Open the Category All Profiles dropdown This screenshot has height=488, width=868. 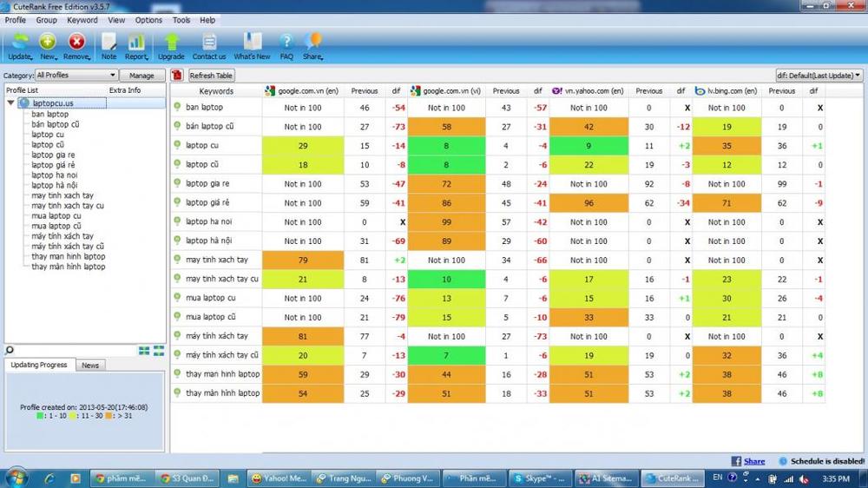pyautogui.click(x=76, y=75)
